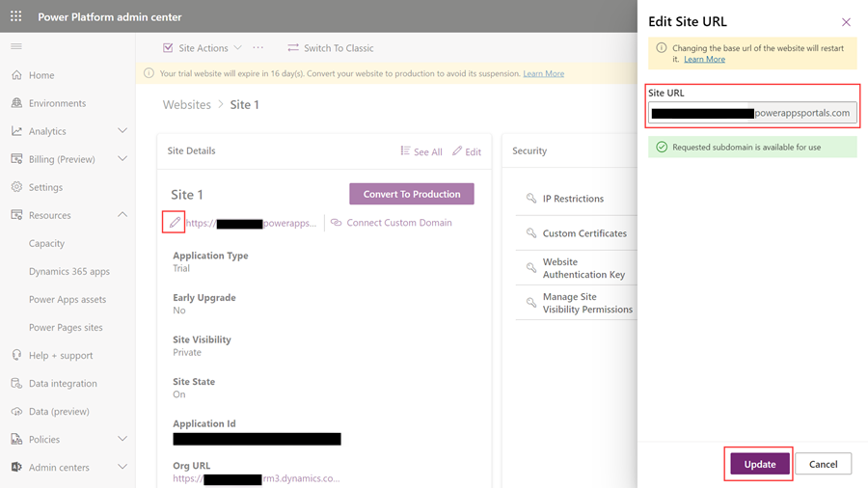Image resolution: width=868 pixels, height=488 pixels.
Task: Click the Custom Certificates icon
Action: point(531,233)
